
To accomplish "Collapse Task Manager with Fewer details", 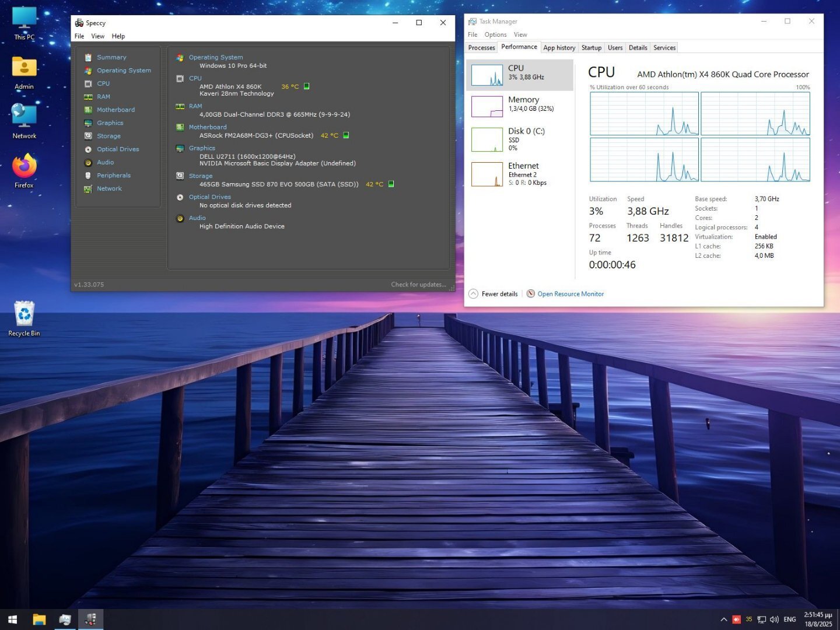I will pos(494,294).
